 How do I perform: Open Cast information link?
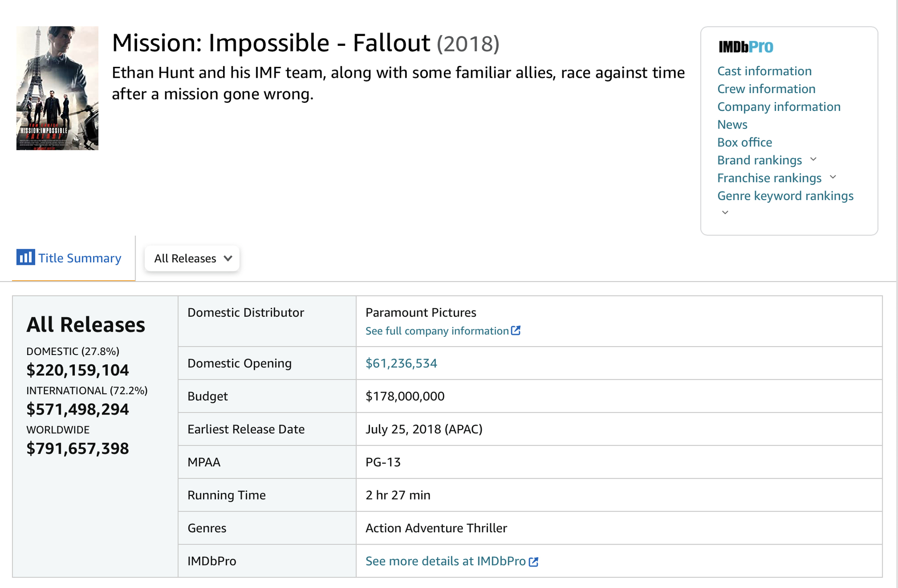pyautogui.click(x=764, y=71)
